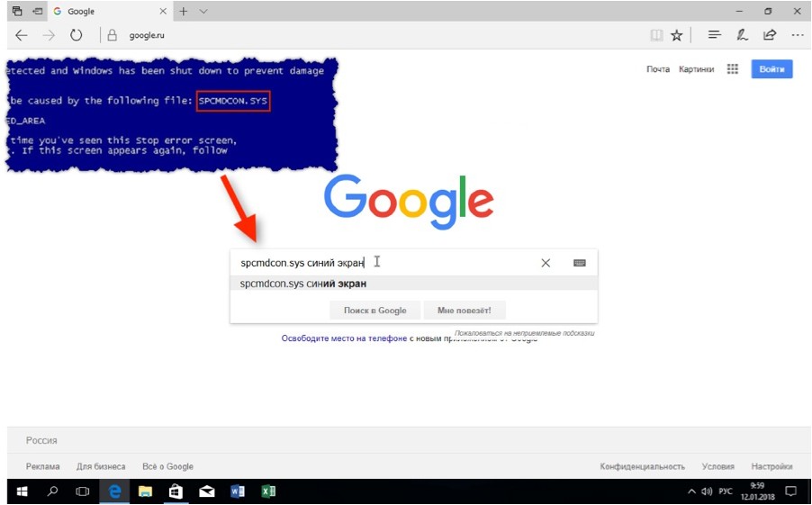This screenshot has height=505, width=812.
Task: Open Microsoft Store from the taskbar
Action: coord(176,491)
